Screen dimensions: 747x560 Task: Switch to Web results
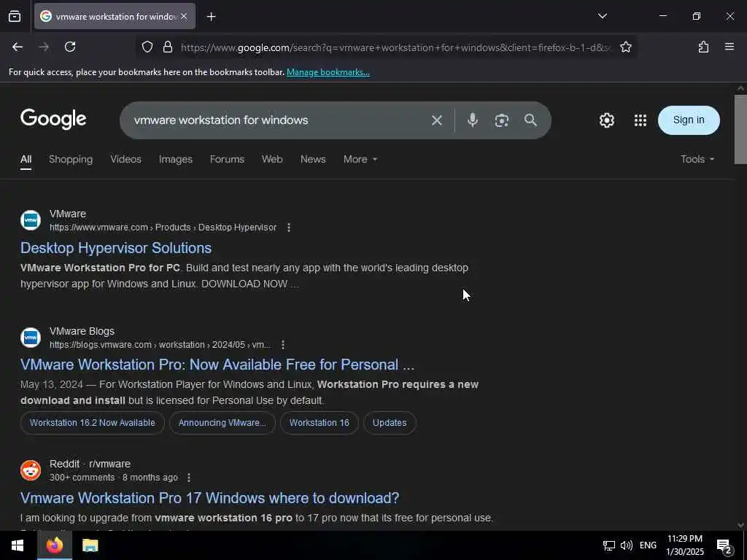pyautogui.click(x=272, y=160)
